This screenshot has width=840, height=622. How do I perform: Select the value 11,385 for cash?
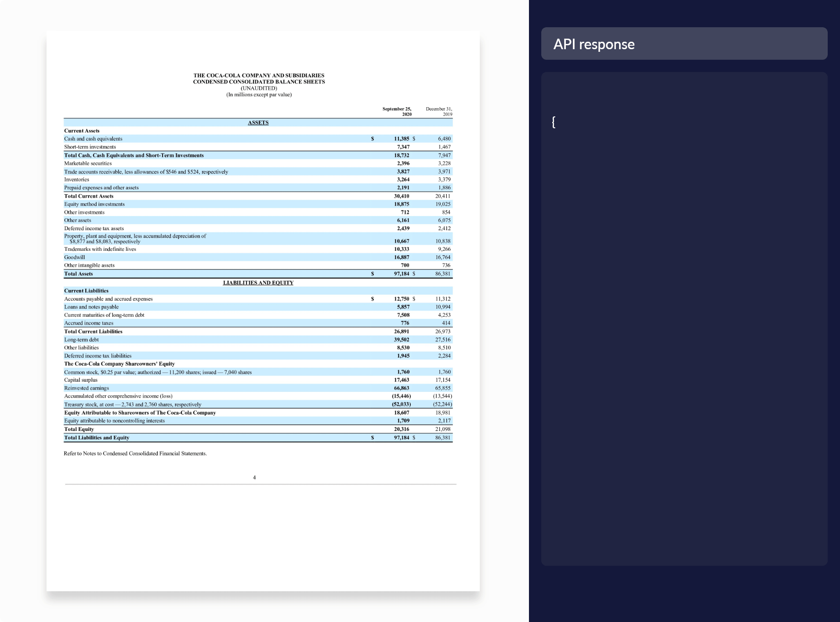point(402,139)
